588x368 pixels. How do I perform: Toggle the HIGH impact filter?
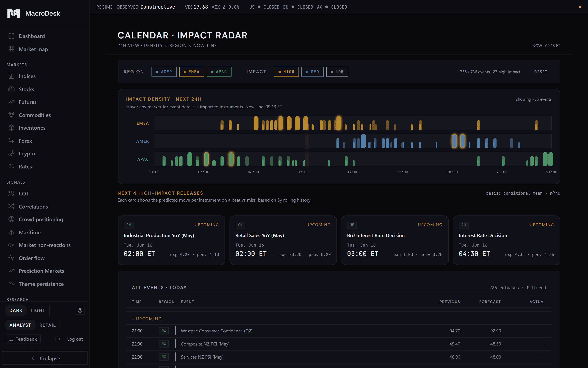(286, 72)
